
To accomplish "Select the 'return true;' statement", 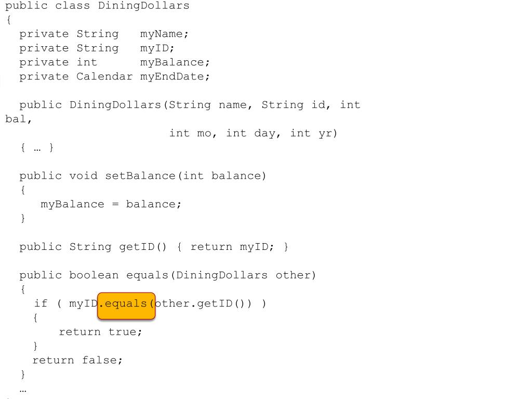I will [x=100, y=332].
